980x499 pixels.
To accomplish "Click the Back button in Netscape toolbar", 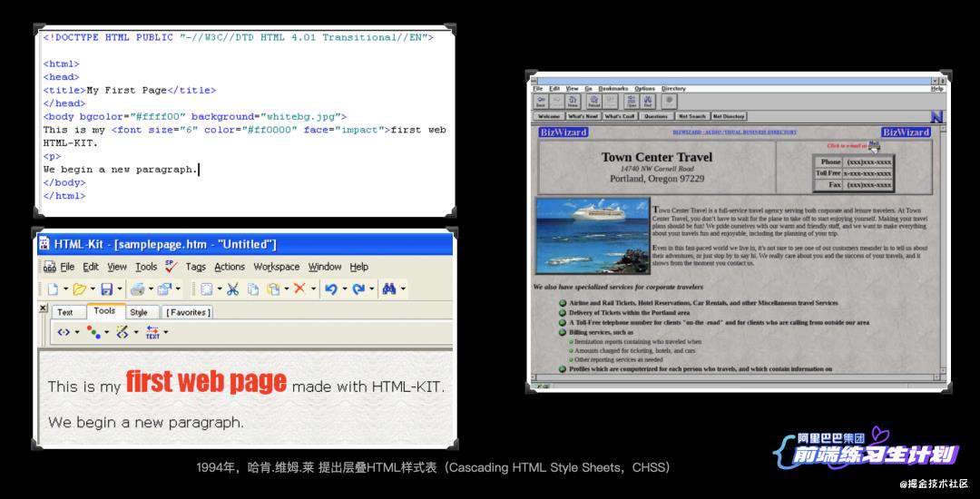I will coord(541,102).
